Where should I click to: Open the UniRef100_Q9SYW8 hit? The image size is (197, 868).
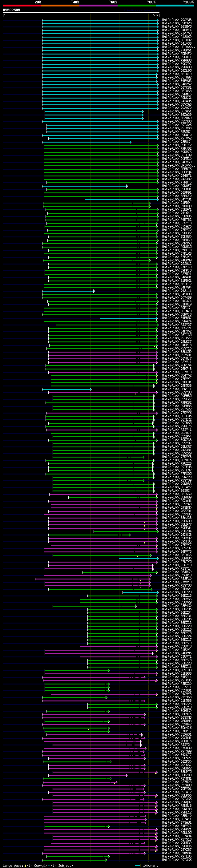(x=177, y=20)
